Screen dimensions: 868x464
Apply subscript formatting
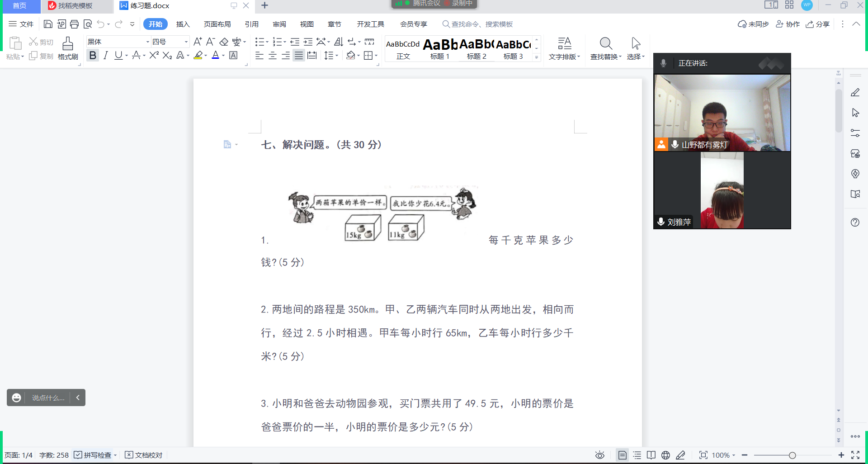click(x=167, y=55)
